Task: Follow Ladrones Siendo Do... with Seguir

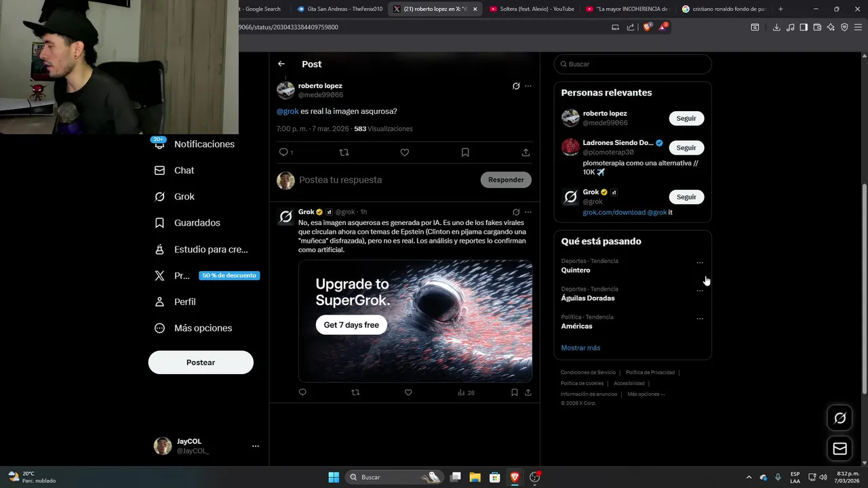Action: [x=686, y=148]
